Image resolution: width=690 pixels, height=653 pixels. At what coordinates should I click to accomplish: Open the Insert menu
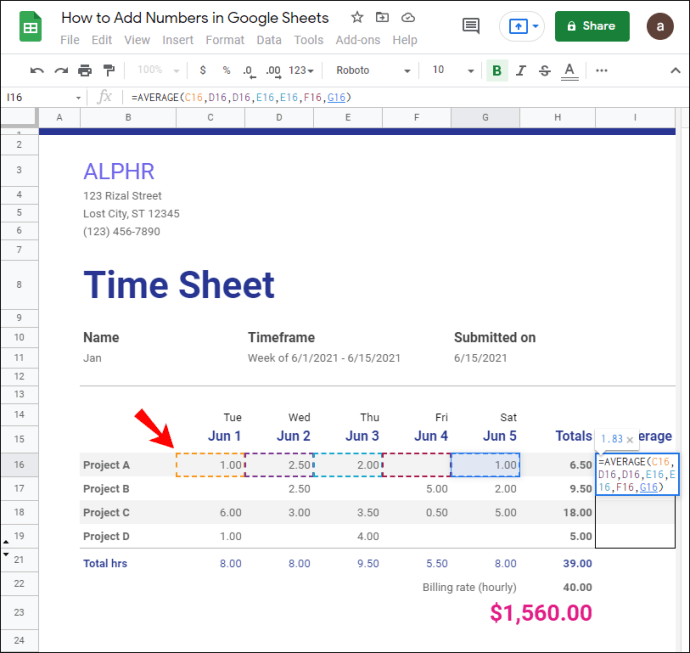click(x=178, y=40)
